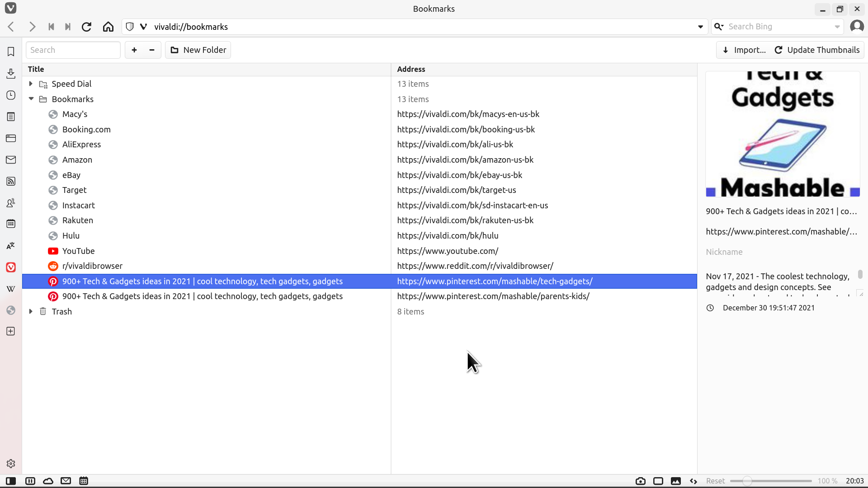This screenshot has height=488, width=868.
Task: Reset the zoom level
Action: point(715,481)
